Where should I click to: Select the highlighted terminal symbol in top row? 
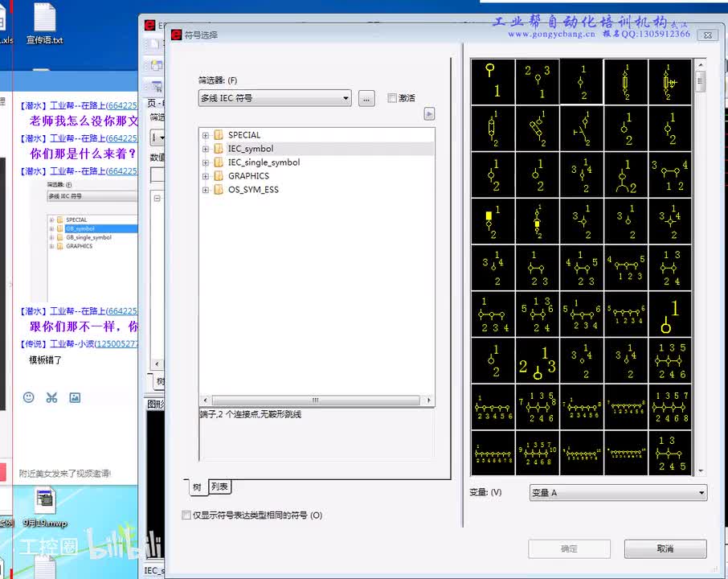(x=582, y=81)
